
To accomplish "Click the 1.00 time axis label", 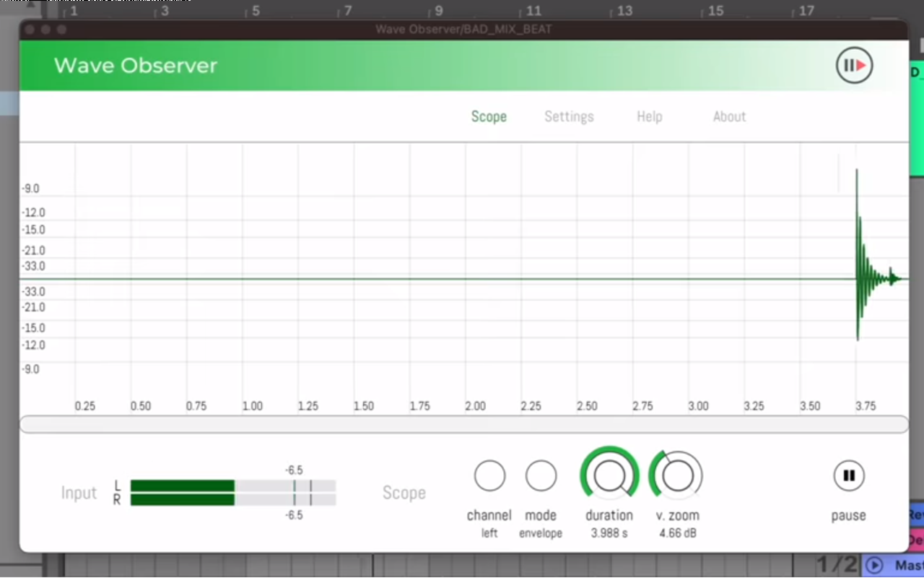I will pyautogui.click(x=253, y=406).
